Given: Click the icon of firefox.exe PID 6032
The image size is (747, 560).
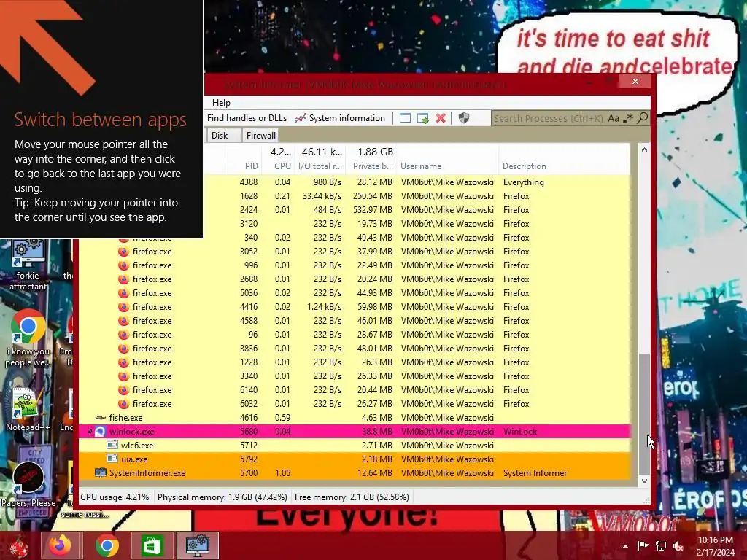Looking at the screenshot, I should [x=123, y=404].
